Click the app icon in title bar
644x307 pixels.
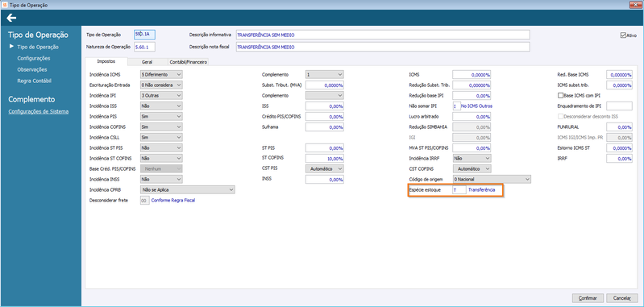point(4,5)
